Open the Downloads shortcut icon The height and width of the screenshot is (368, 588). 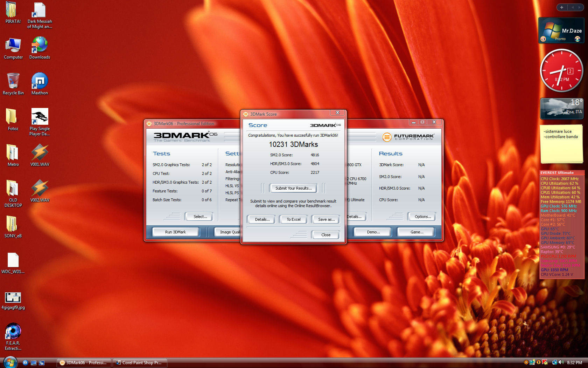pos(40,48)
